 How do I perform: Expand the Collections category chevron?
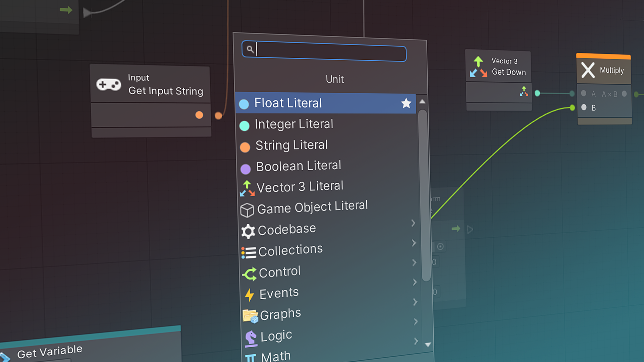point(414,243)
